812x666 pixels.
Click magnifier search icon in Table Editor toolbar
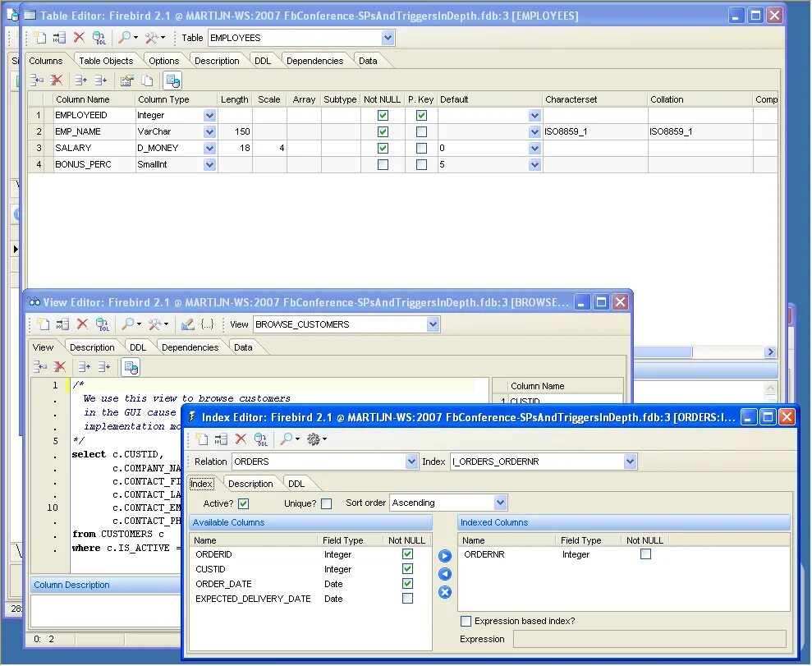pos(124,37)
